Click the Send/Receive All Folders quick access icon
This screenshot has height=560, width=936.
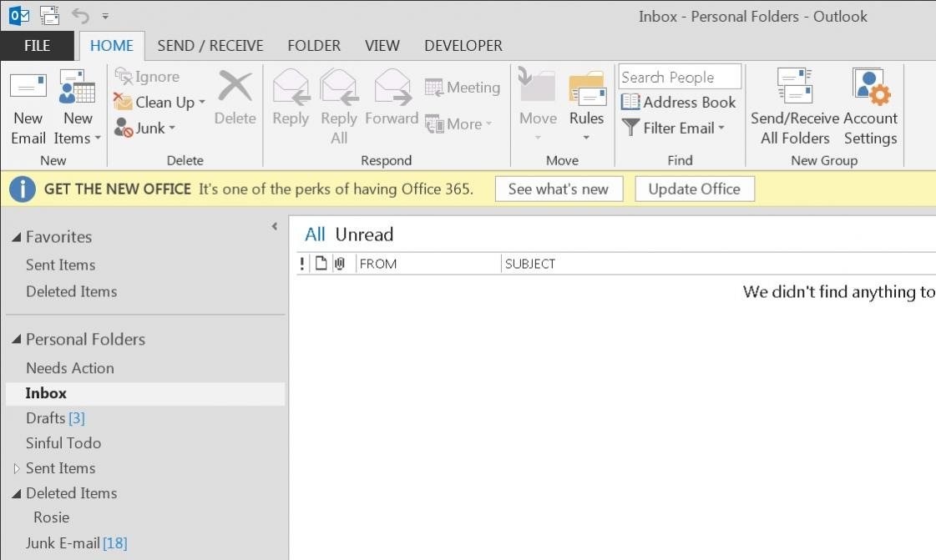49,16
